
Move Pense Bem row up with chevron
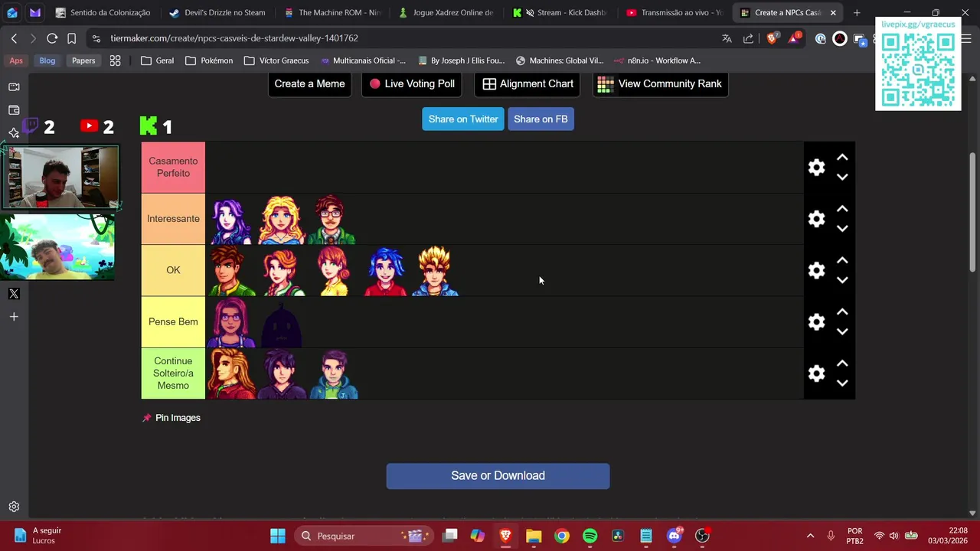(842, 311)
